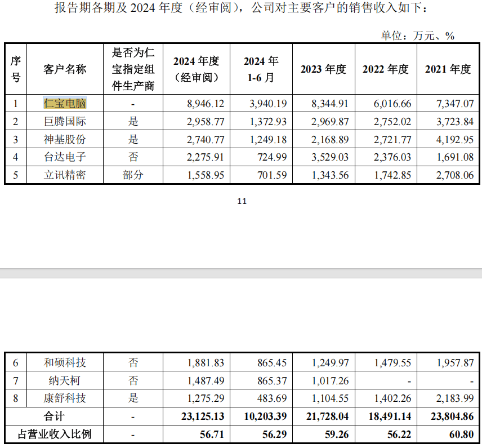Select value 1,957.87 in 和硕科技 row
Viewport: 482px width, 448px height.
coord(455,363)
